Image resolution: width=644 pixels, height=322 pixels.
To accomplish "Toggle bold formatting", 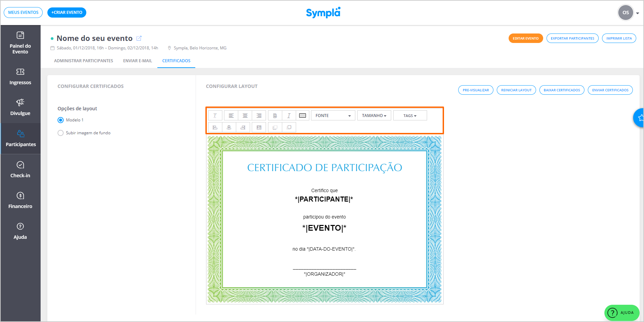I will coord(275,116).
